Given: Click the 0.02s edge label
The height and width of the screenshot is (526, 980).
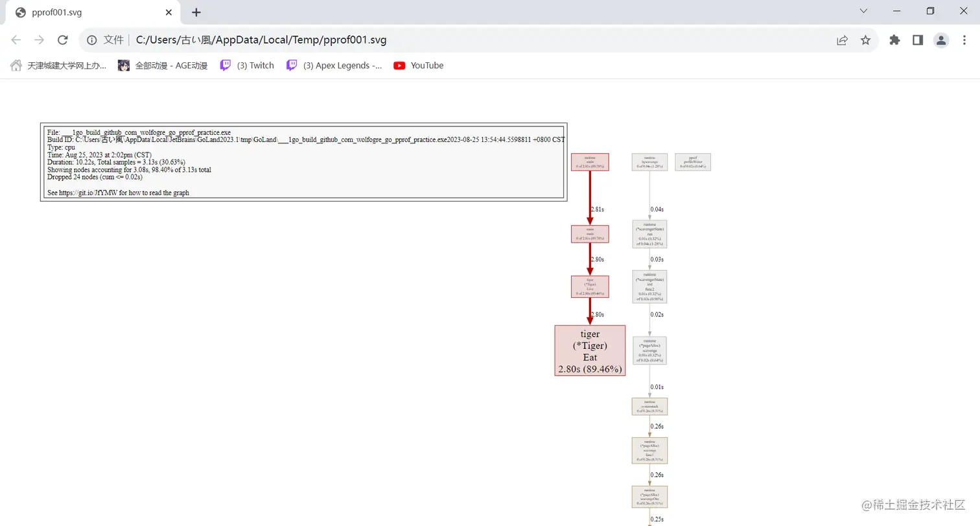Looking at the screenshot, I should [657, 315].
